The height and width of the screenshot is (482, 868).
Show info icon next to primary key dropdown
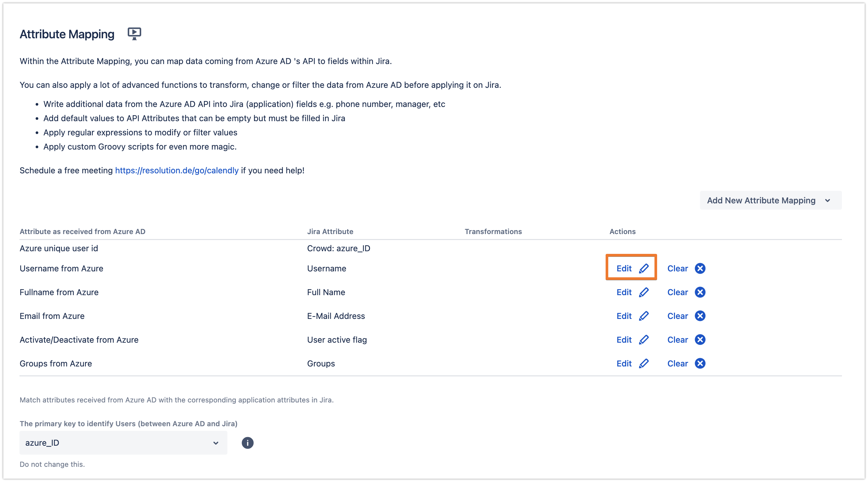[x=247, y=443]
